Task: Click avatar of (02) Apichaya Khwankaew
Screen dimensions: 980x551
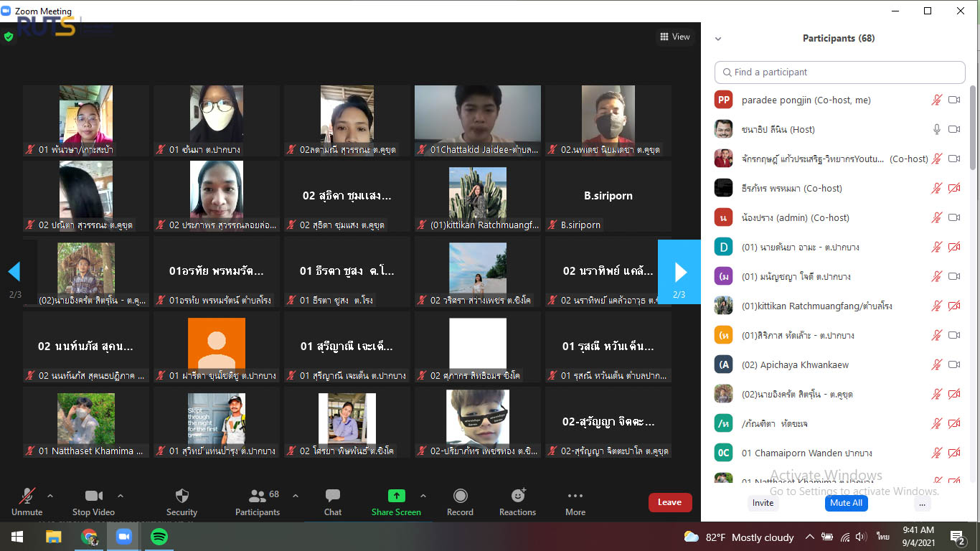Action: coord(724,364)
